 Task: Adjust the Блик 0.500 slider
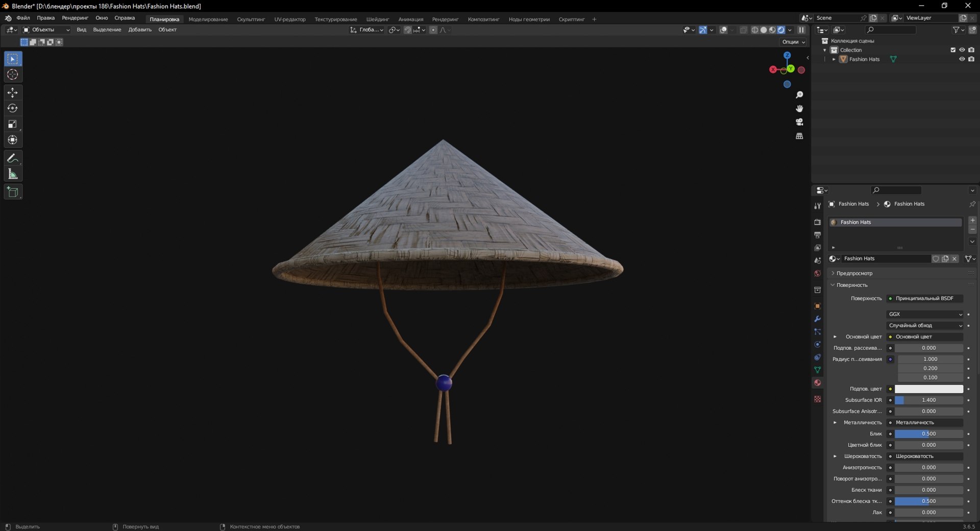pyautogui.click(x=929, y=433)
